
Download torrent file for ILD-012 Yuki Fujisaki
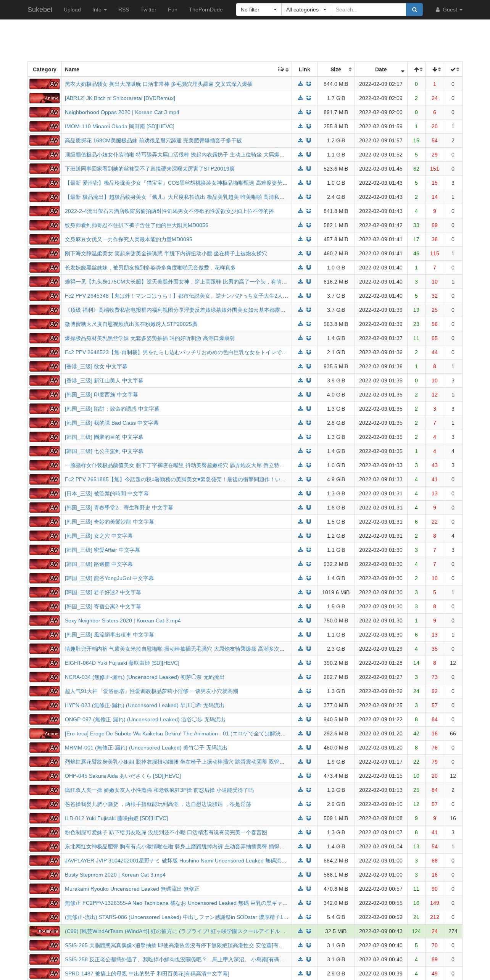tap(301, 818)
